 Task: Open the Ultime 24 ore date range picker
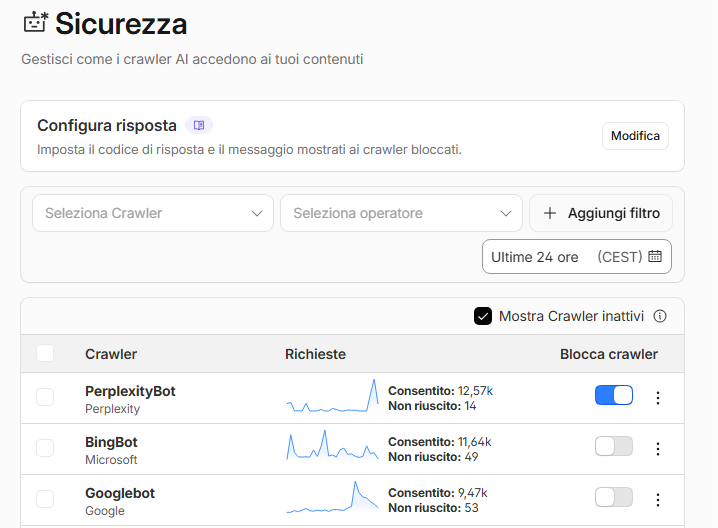click(577, 256)
